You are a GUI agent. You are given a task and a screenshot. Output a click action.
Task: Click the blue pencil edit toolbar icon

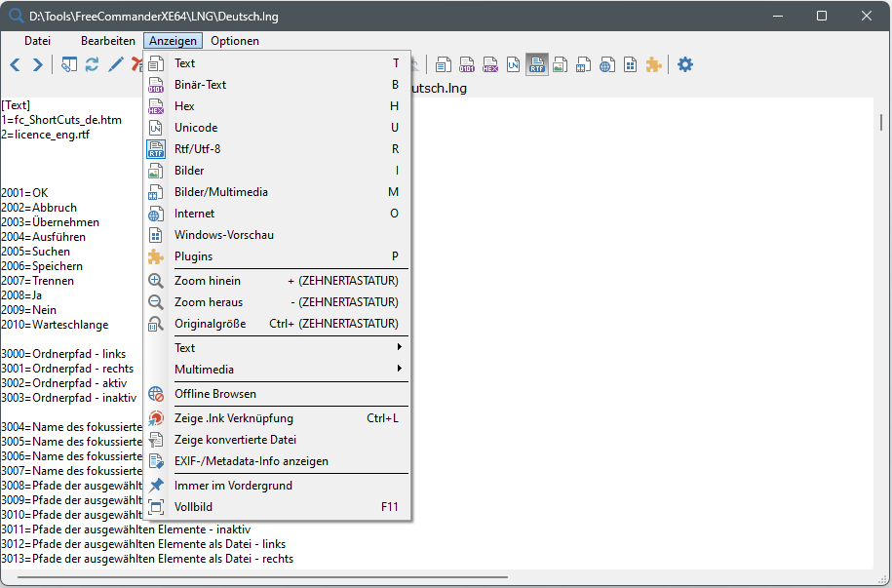coord(116,64)
